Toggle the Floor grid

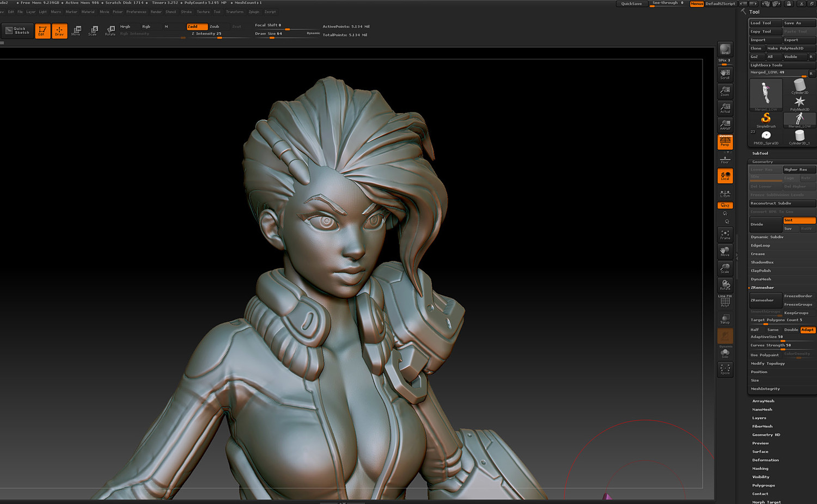pyautogui.click(x=725, y=159)
